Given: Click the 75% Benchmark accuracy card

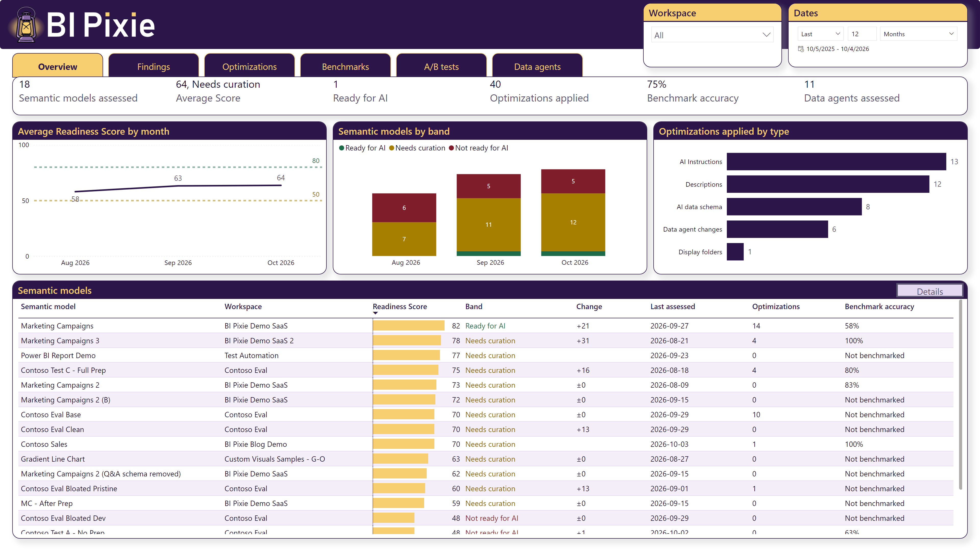Looking at the screenshot, I should tap(692, 92).
